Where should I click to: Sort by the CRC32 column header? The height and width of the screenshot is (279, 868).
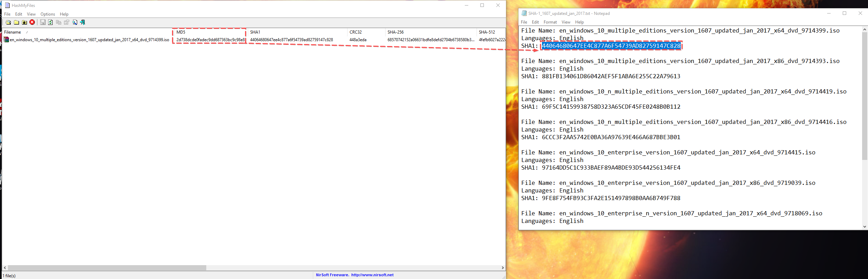point(366,32)
